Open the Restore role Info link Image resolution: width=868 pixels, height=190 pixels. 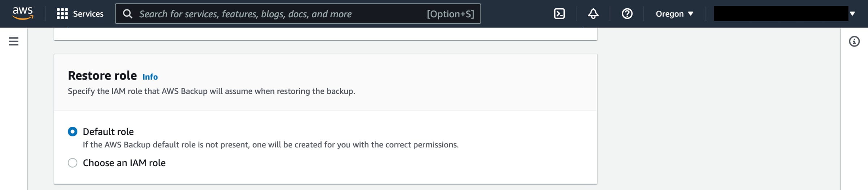(150, 77)
